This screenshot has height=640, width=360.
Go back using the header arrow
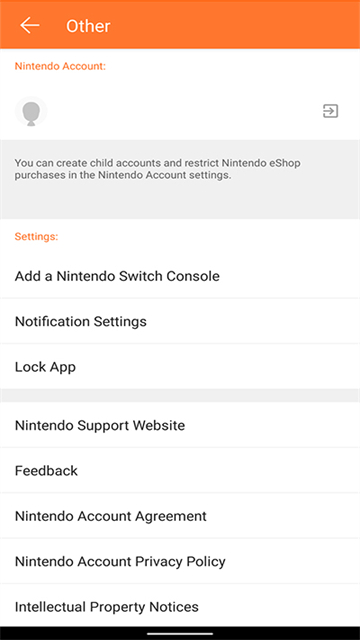pos(30,25)
